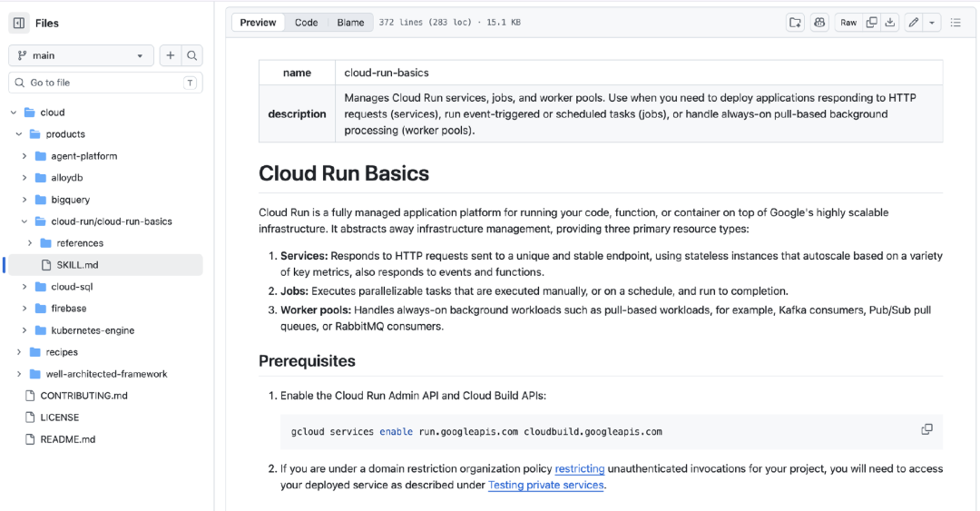The height and width of the screenshot is (511, 980).
Task: Click the pencil edit file icon
Action: coord(914,23)
